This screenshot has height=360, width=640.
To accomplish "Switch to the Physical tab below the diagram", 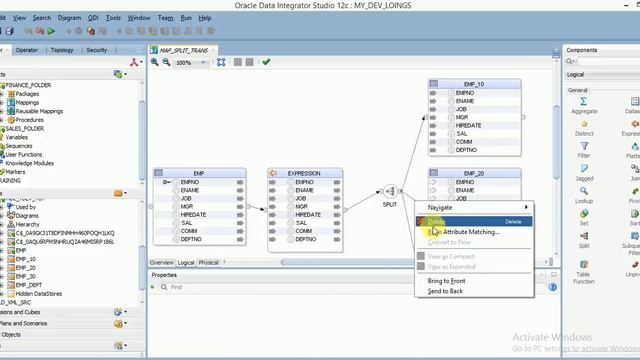I will 209,262.
